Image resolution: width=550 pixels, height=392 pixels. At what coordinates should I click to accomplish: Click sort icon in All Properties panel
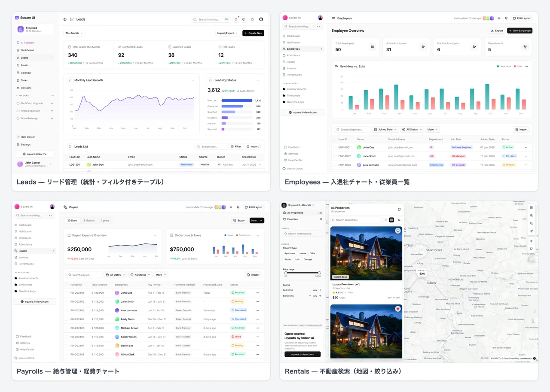pyautogui.click(x=399, y=220)
